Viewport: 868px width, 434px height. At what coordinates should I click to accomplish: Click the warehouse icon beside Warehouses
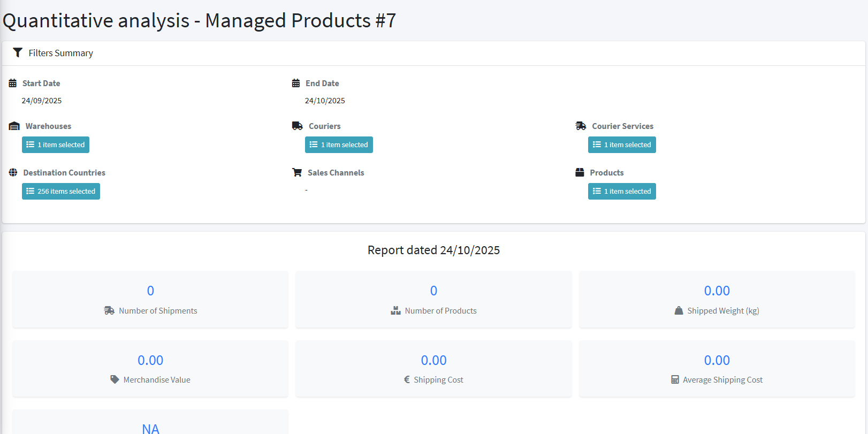tap(14, 126)
